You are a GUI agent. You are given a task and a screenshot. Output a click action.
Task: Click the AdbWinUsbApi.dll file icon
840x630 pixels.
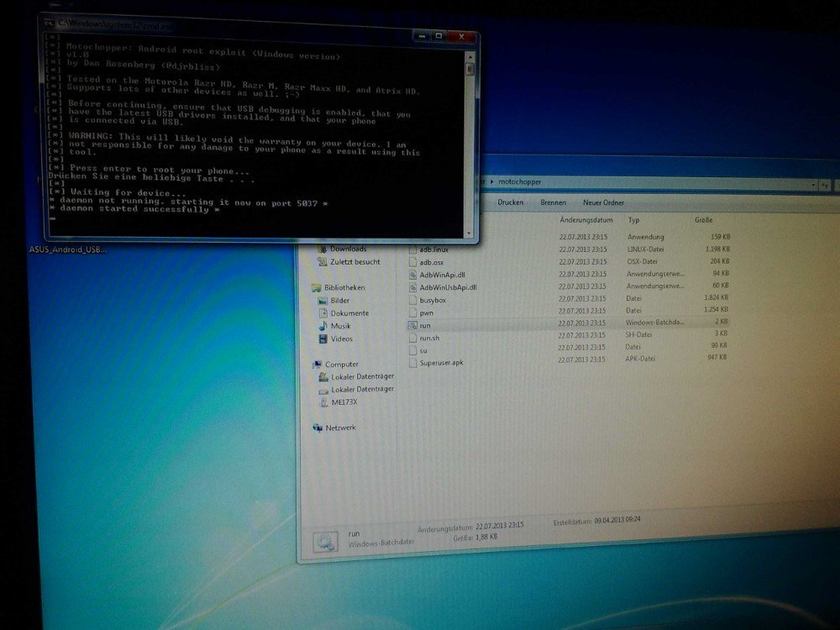412,287
